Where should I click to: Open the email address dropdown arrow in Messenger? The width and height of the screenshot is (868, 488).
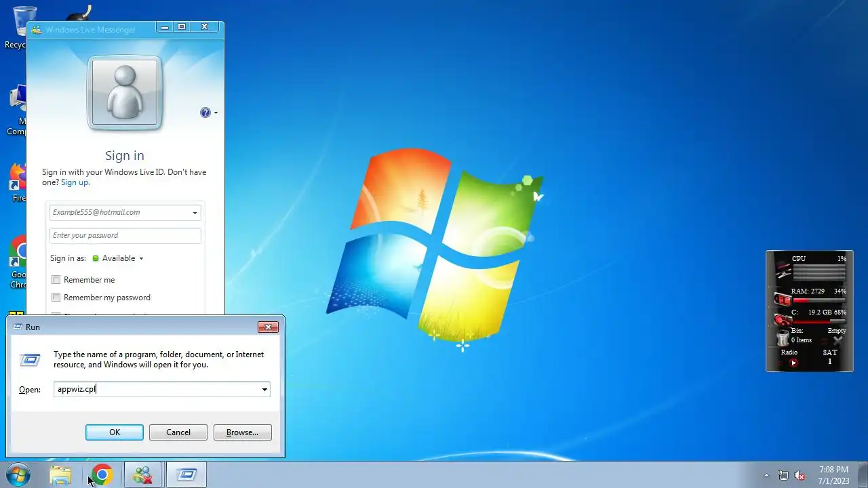pyautogui.click(x=195, y=213)
